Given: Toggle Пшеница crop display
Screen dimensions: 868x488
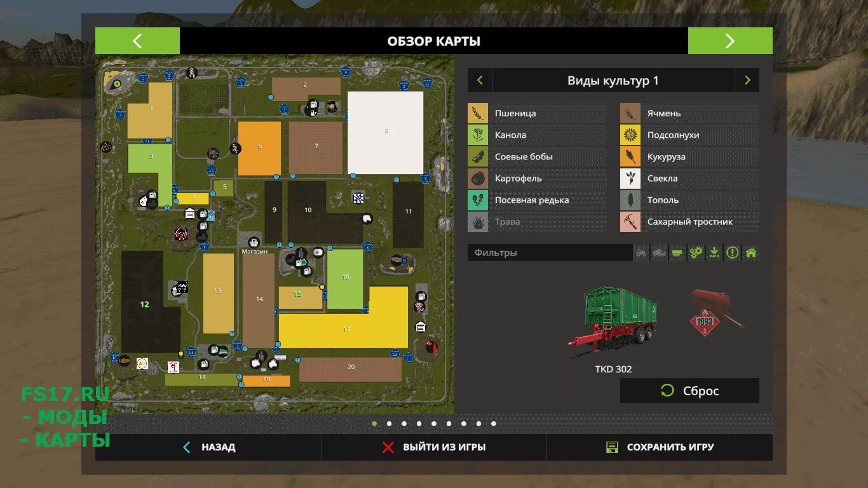Looking at the screenshot, I should click(538, 114).
